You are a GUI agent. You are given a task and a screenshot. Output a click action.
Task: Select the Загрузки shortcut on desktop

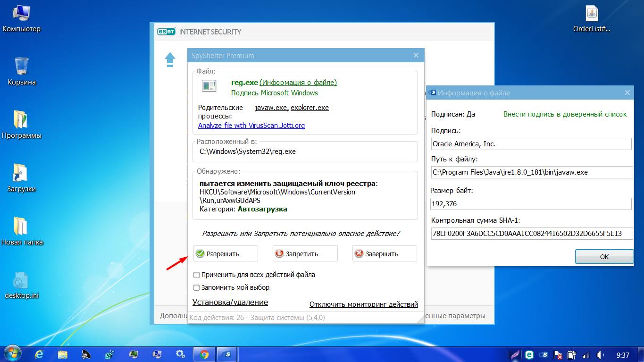point(22,178)
